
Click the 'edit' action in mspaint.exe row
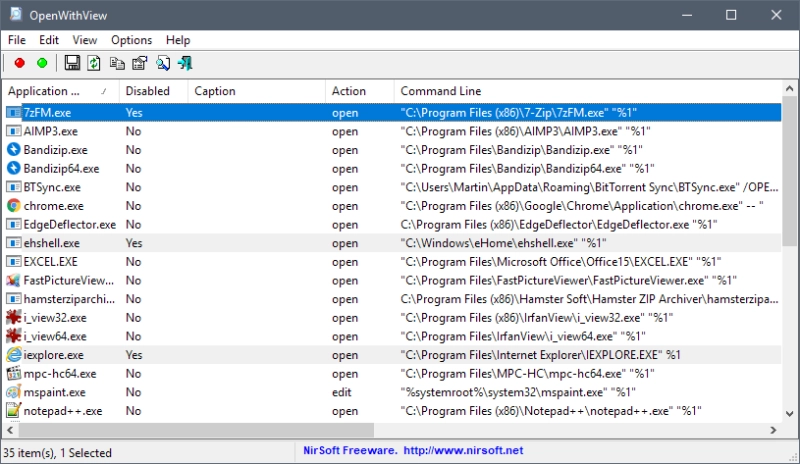[341, 392]
